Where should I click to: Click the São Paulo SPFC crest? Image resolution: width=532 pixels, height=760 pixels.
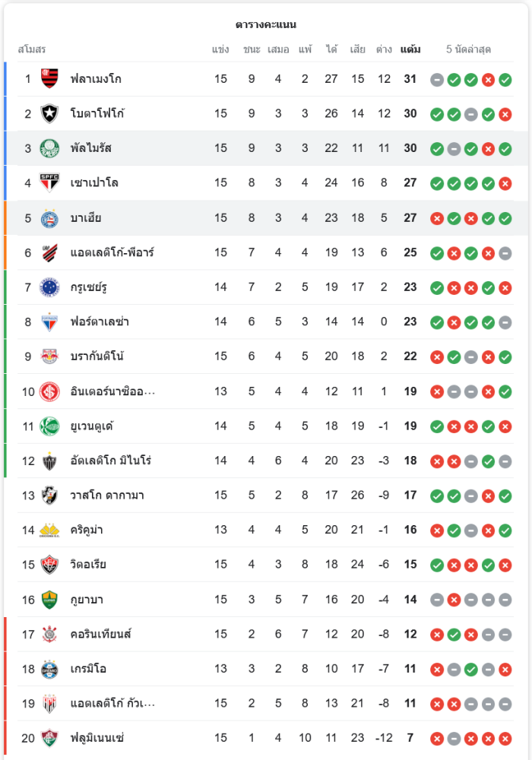point(49,182)
